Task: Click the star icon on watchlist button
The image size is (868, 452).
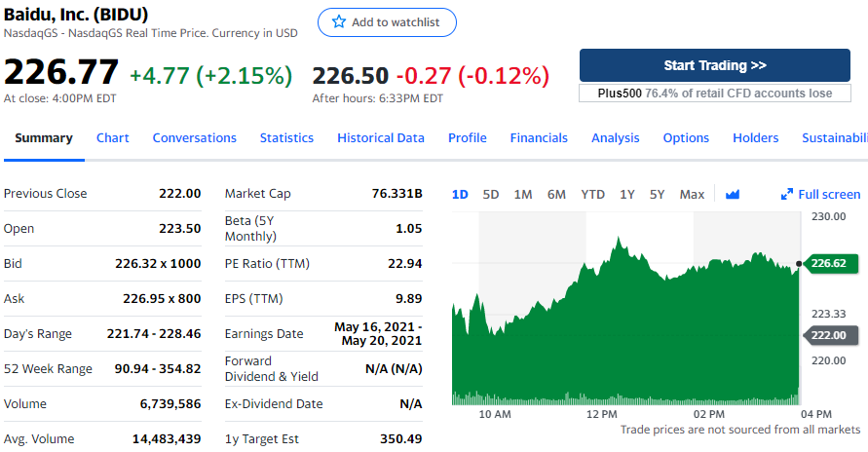Action: [x=339, y=22]
